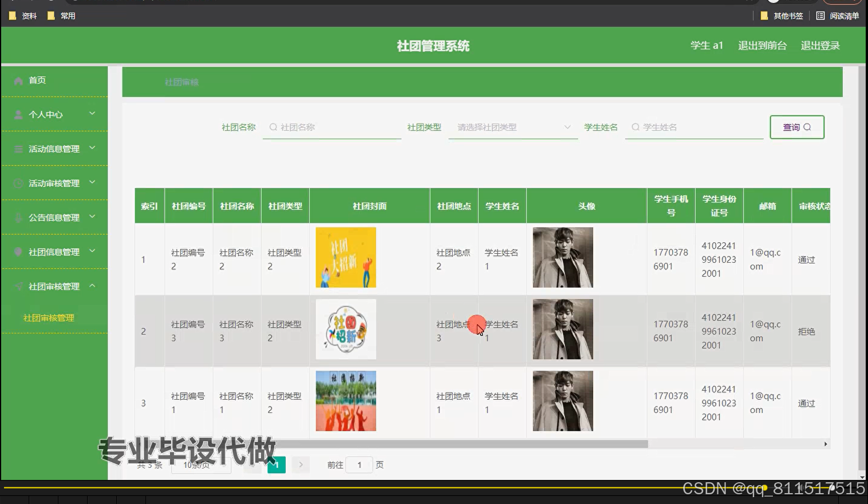Click the 社团招新 cover thumbnail in row 2
This screenshot has width=868, height=504.
[346, 329]
